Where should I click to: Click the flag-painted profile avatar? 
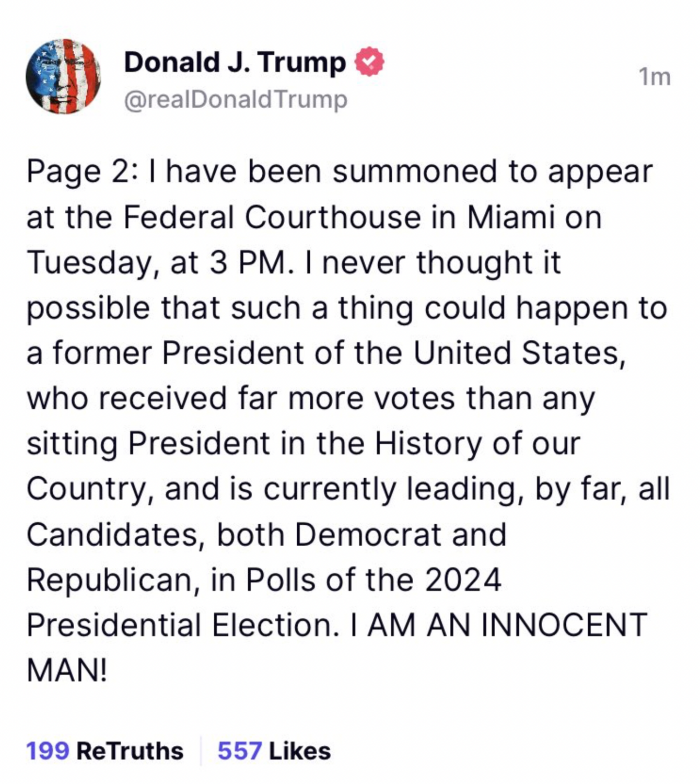[63, 76]
